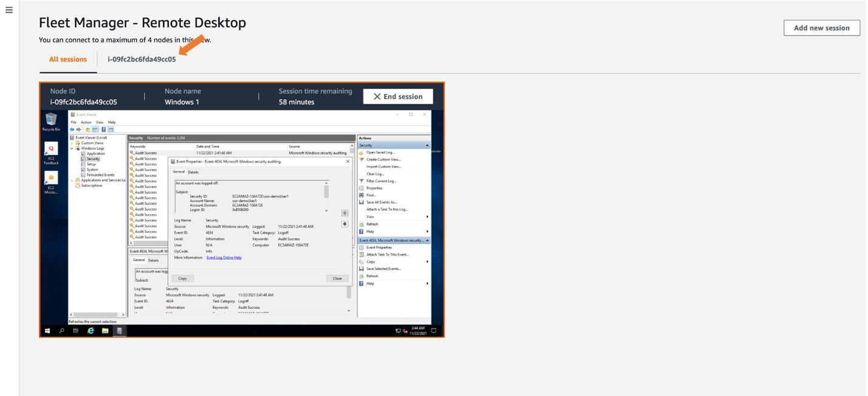868x396 pixels.
Task: Expand the Applications and Services Logs node
Action: click(x=72, y=180)
